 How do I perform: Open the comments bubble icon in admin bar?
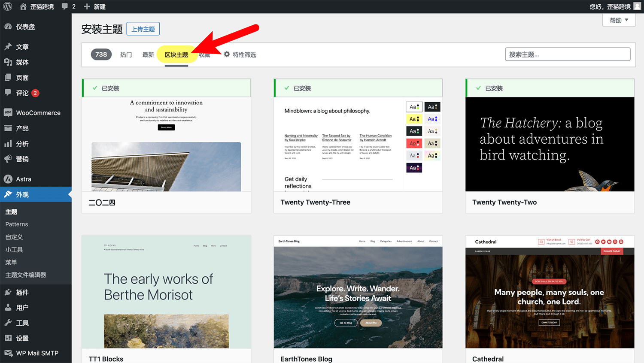[x=65, y=6]
